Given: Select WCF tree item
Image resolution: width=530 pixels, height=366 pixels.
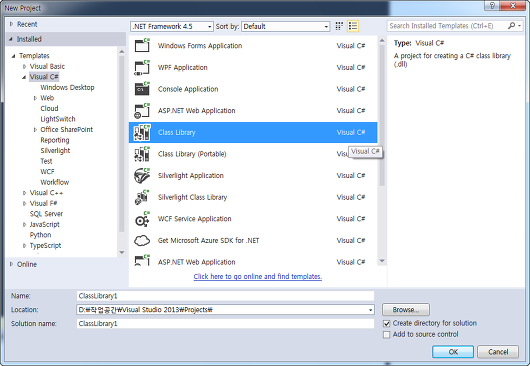Looking at the screenshot, I should pyautogui.click(x=47, y=172).
